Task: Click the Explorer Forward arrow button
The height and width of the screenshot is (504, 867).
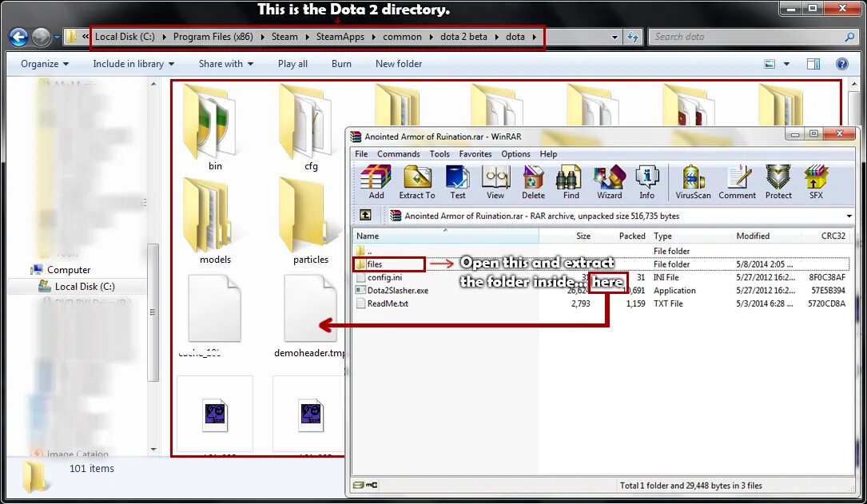Action: point(41,37)
